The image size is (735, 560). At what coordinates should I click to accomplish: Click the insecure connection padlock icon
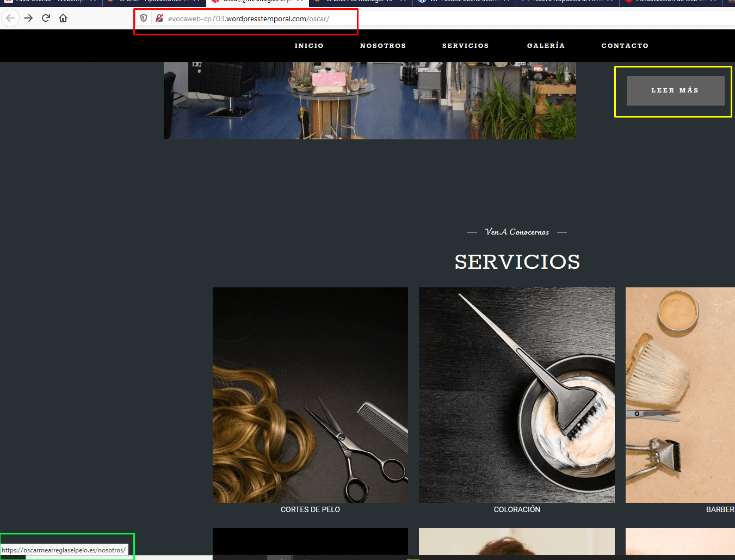159,19
